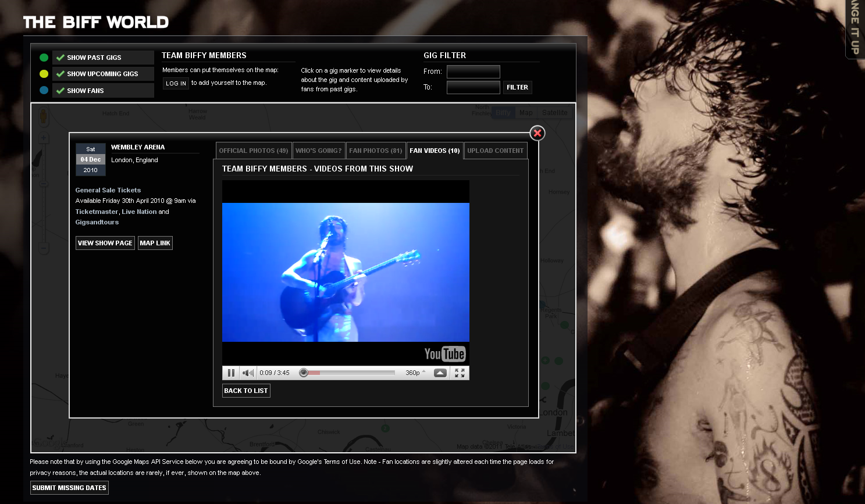865x504 pixels.
Task: Open the Who's Going? tab
Action: (x=319, y=151)
